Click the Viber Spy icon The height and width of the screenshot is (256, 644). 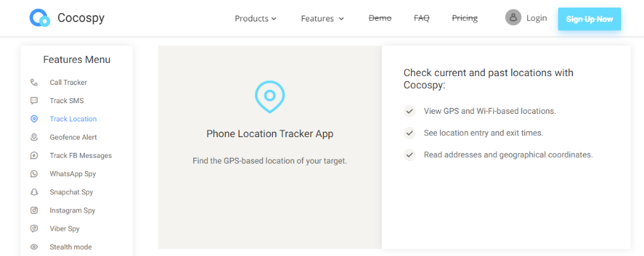(x=34, y=228)
